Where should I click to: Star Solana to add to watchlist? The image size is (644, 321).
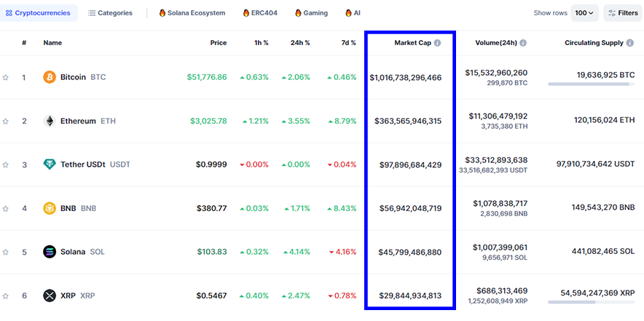tap(5, 252)
